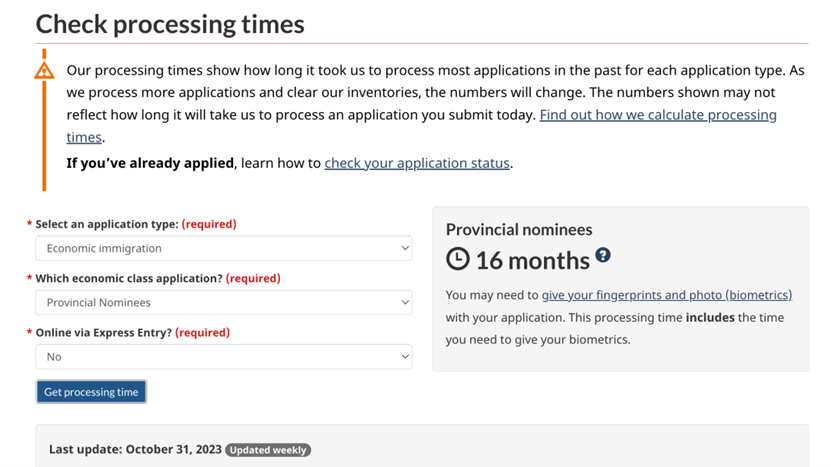Click the Check processing times heading
Image resolution: width=831 pixels, height=467 pixels.
[x=170, y=24]
